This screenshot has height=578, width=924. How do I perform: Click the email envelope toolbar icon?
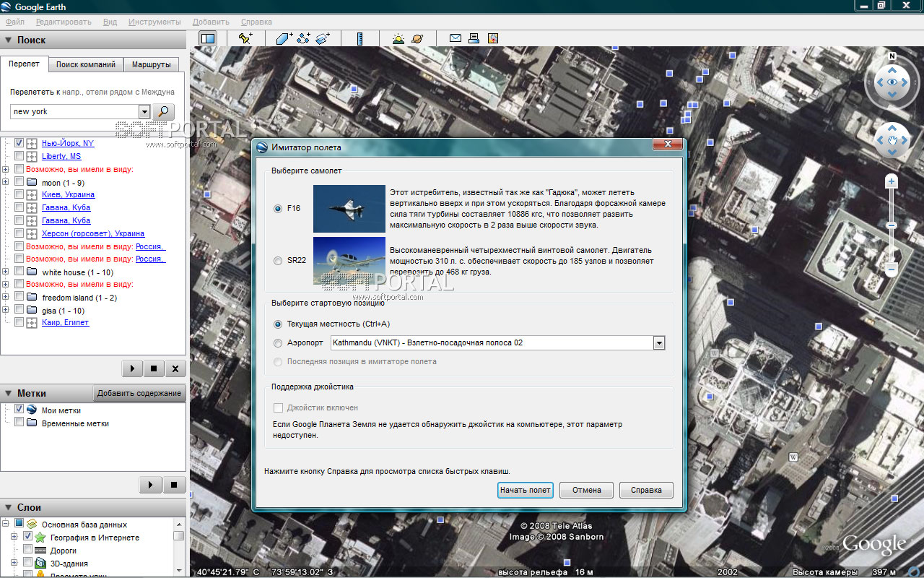(x=456, y=38)
